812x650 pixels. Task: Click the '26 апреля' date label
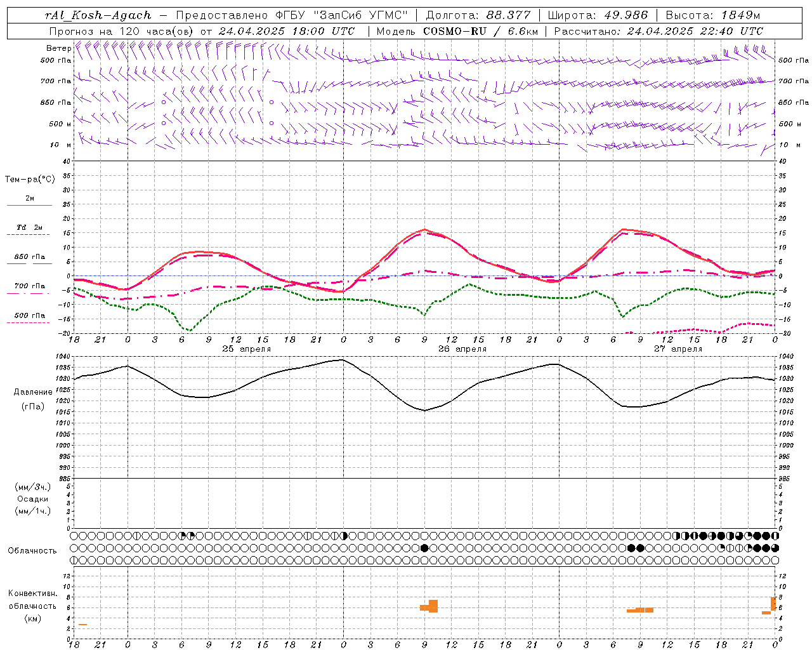[x=462, y=349]
